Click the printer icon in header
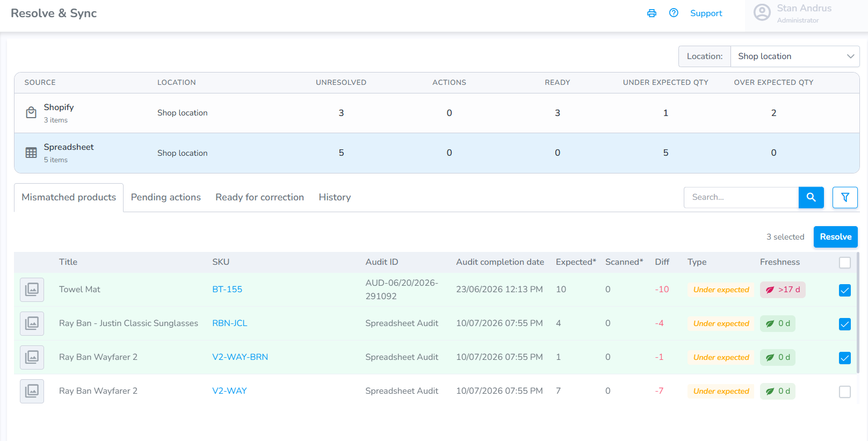The height and width of the screenshot is (441, 868). click(x=652, y=13)
